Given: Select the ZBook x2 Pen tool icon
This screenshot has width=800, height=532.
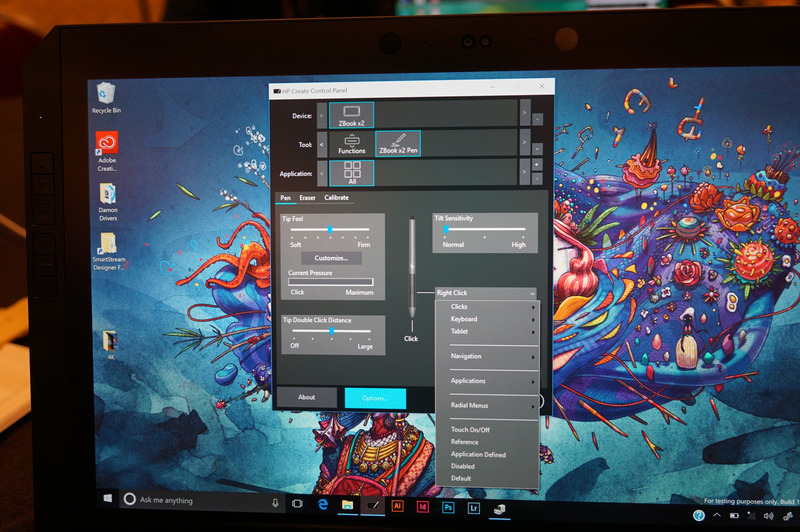Looking at the screenshot, I should tap(398, 143).
